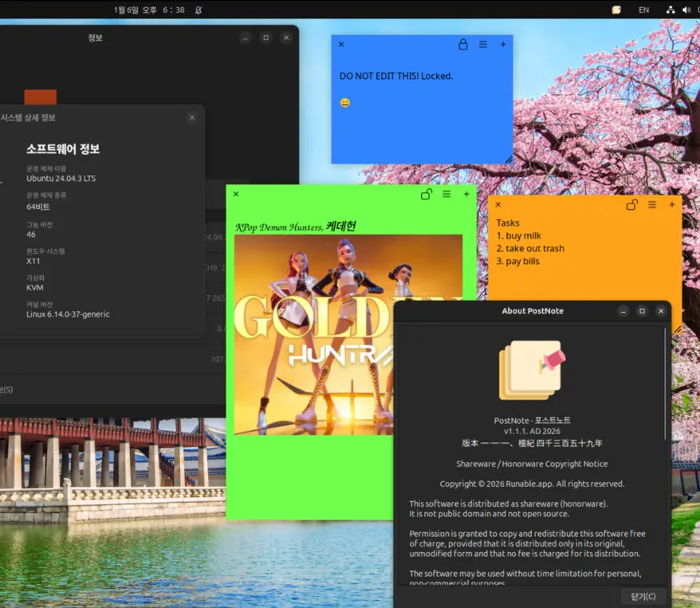Lock the green note using its padlock icon
Screen dimensions: 700x608
pos(427,194)
